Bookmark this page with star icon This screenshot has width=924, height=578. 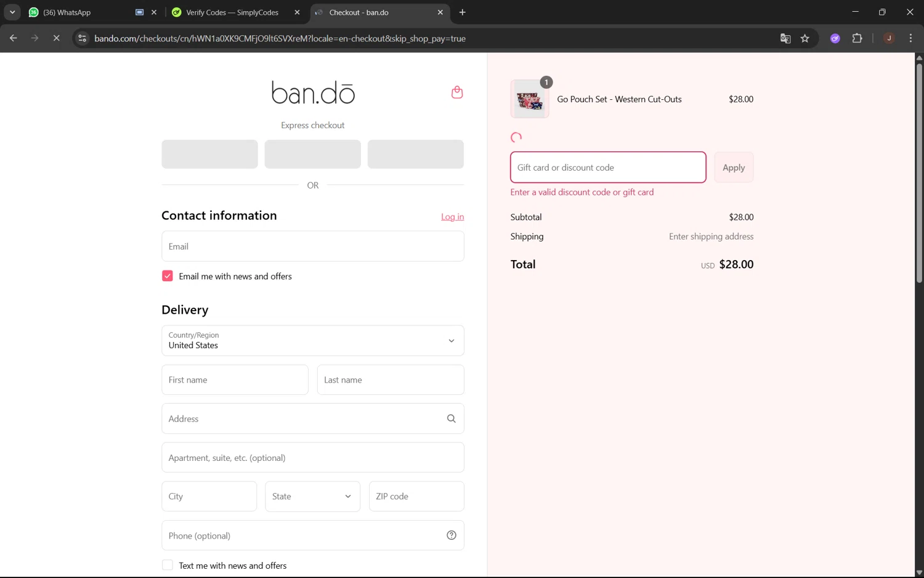[x=805, y=38]
